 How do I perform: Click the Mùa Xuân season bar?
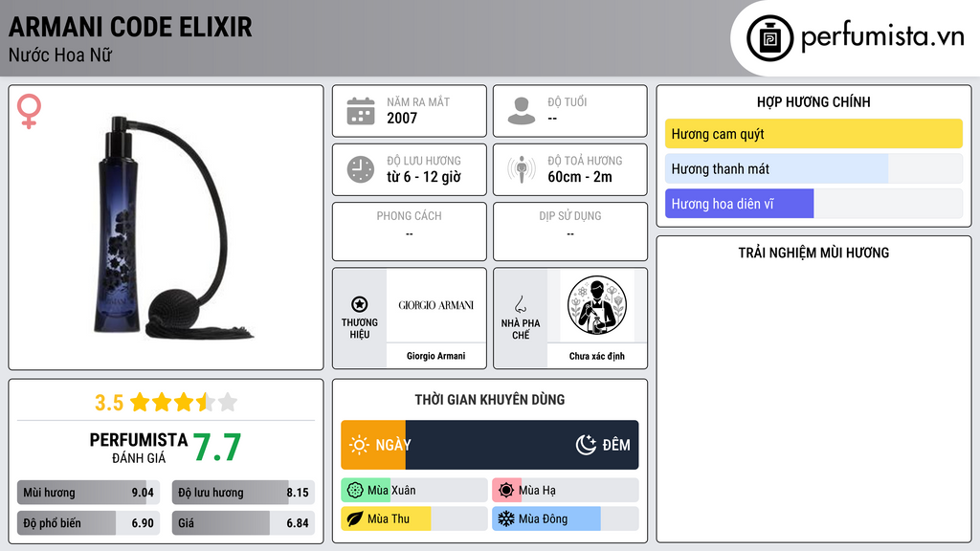[414, 491]
